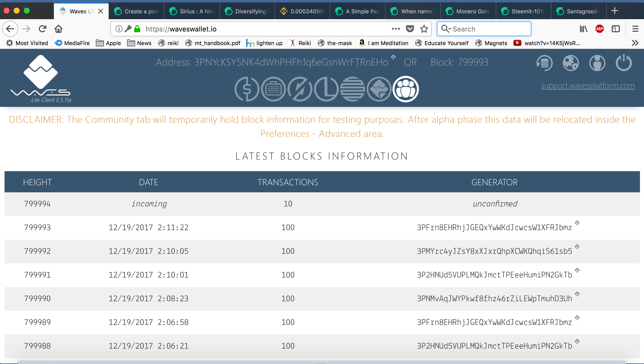Open the Wallet tab dollar icon
Screen dimensions: 644x364
pyautogui.click(x=247, y=89)
